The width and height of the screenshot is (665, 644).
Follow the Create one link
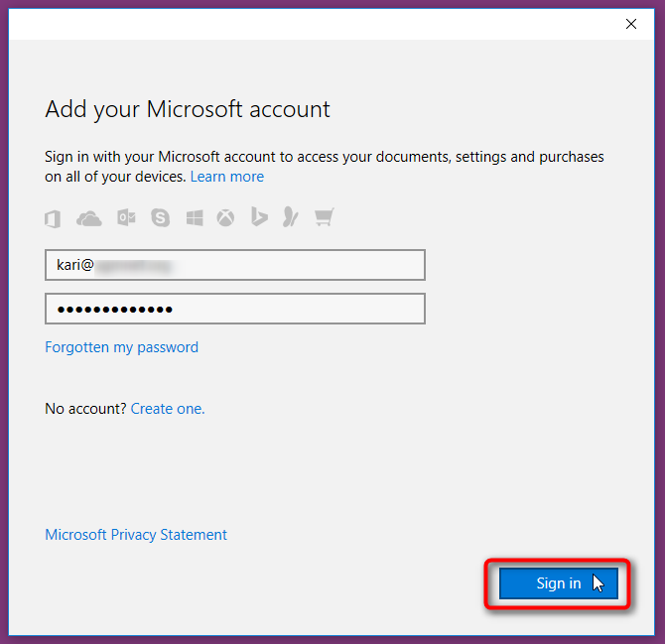click(168, 409)
